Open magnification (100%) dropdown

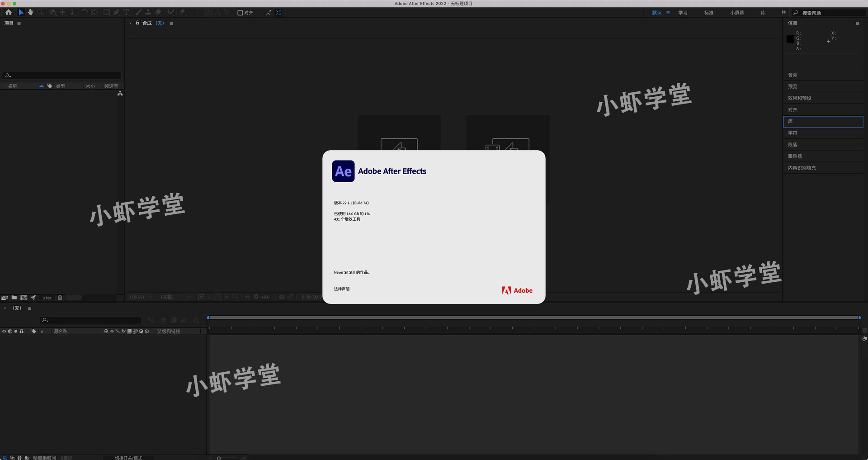pos(141,297)
